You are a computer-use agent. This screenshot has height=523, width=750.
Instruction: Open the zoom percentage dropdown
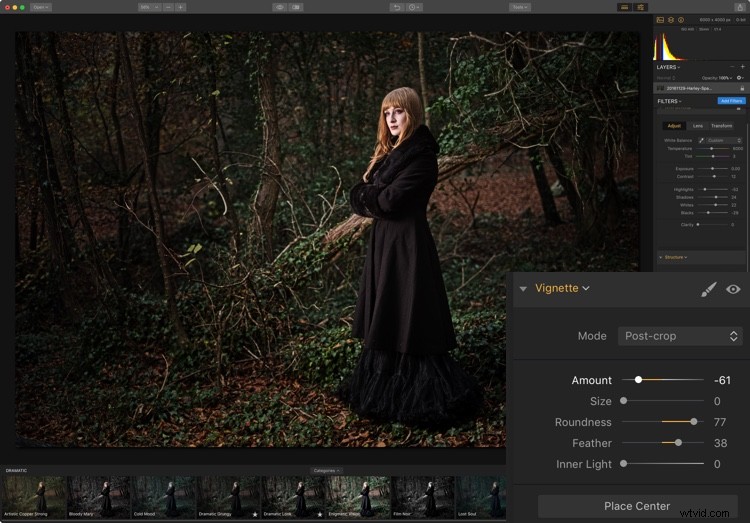pos(149,7)
